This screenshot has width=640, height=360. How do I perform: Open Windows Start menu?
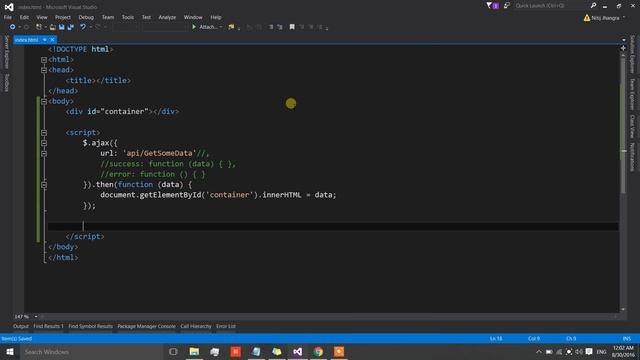click(10, 352)
